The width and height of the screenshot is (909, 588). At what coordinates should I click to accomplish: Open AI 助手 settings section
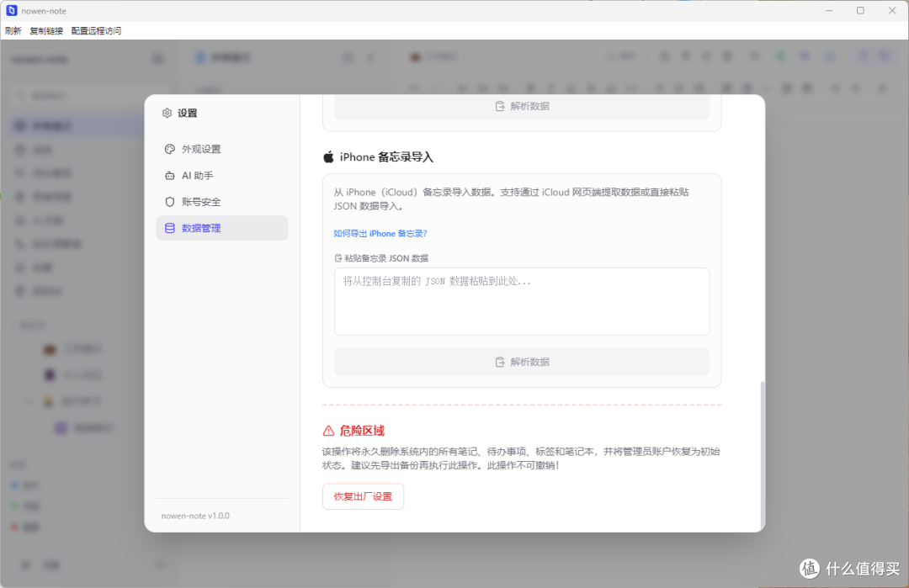[222, 176]
